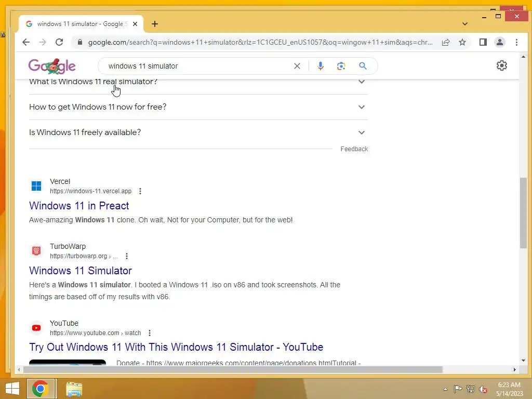Click the scrollbar down arrow
This screenshot has width=532, height=399.
[523, 361]
